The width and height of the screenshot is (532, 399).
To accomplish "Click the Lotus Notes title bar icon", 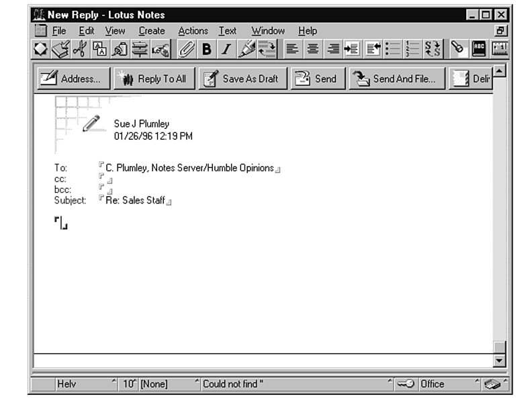I will point(39,15).
